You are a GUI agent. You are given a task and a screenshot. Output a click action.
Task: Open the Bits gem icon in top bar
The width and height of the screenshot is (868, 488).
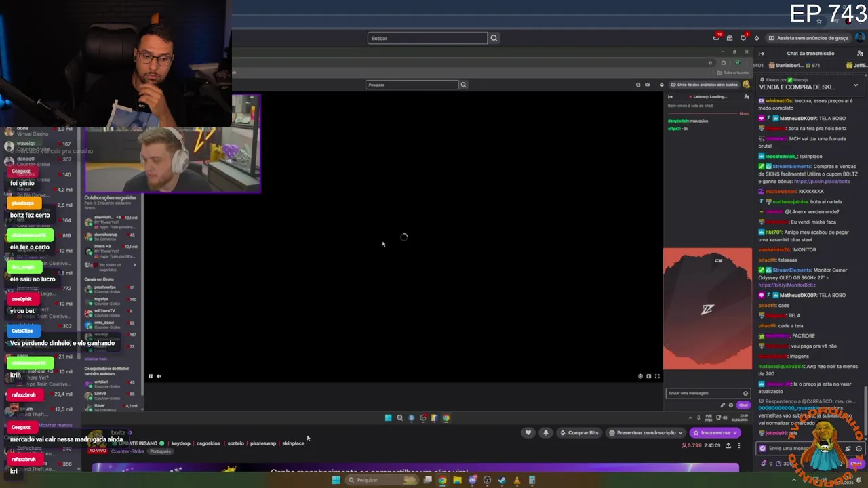(757, 38)
